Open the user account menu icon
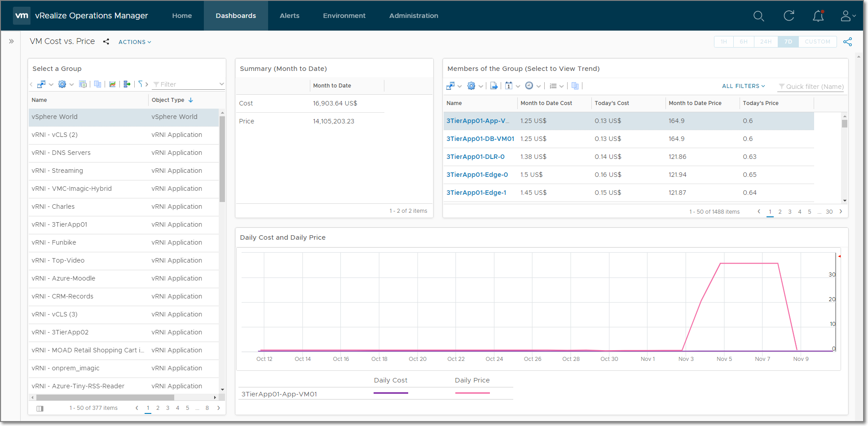 [x=848, y=16]
